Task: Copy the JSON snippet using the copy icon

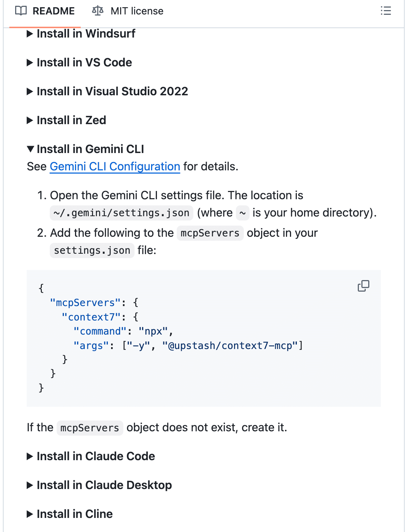Action: 363,286
